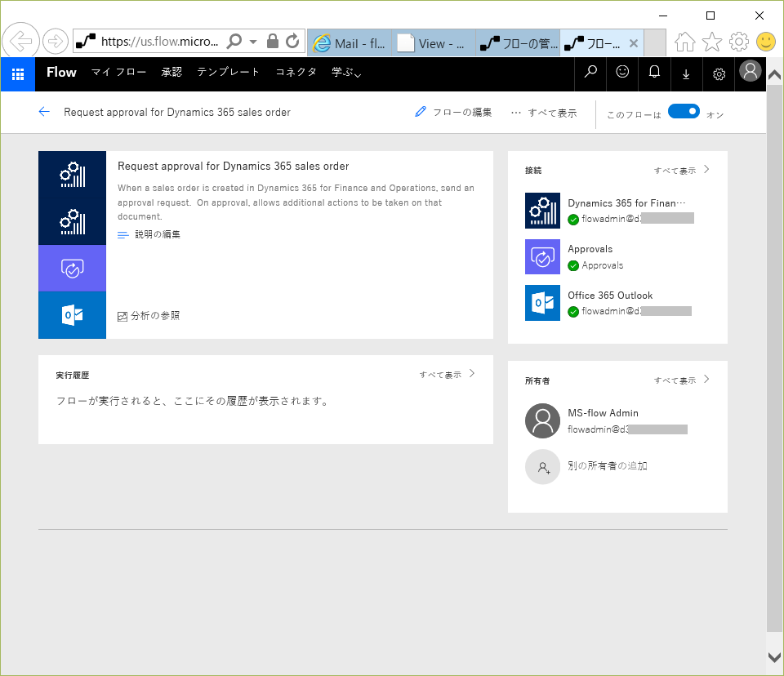This screenshot has height=676, width=784.
Task: Click the add owner person icon
Action: click(542, 467)
